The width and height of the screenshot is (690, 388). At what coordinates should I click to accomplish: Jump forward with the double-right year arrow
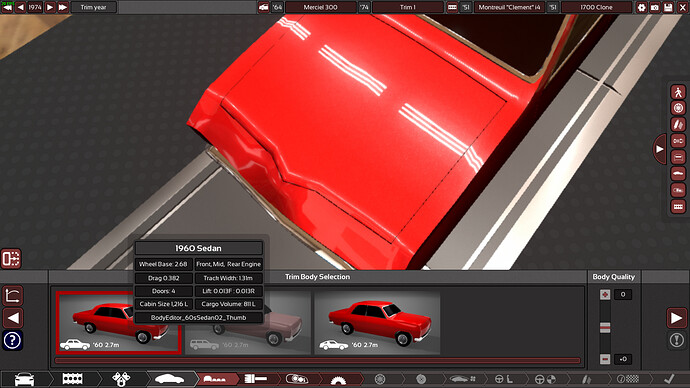point(63,7)
